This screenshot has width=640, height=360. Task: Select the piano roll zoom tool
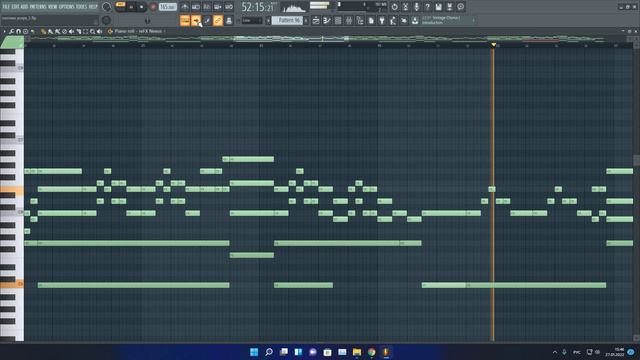[93, 31]
